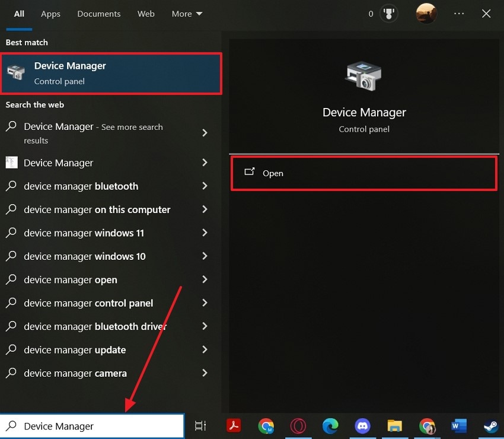
Task: Select 'device manager update' suggestion
Action: coord(75,350)
